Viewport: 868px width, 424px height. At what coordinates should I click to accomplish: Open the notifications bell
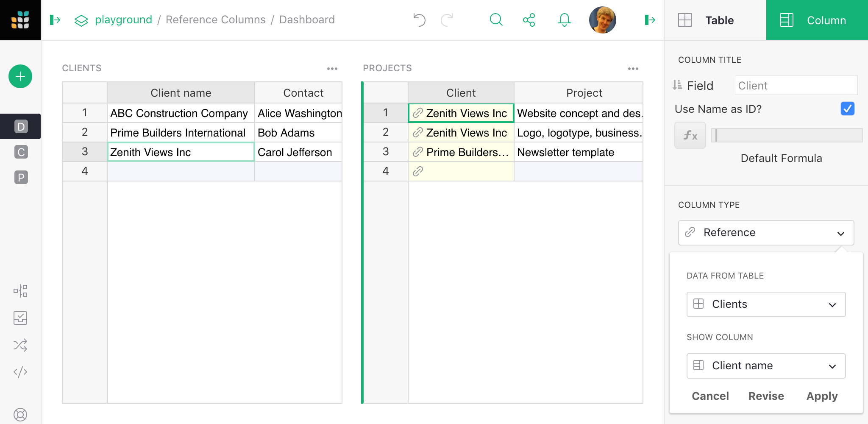[x=564, y=20]
